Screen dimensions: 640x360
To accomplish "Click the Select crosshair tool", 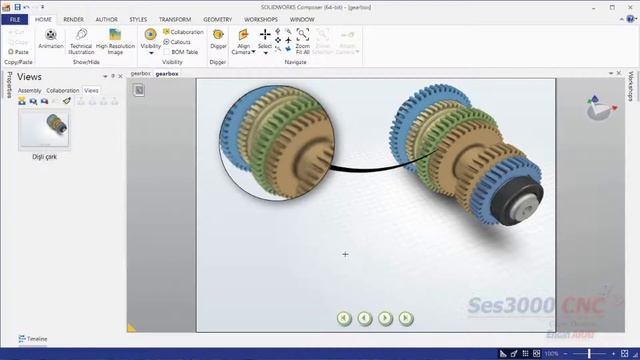I will point(265,35).
